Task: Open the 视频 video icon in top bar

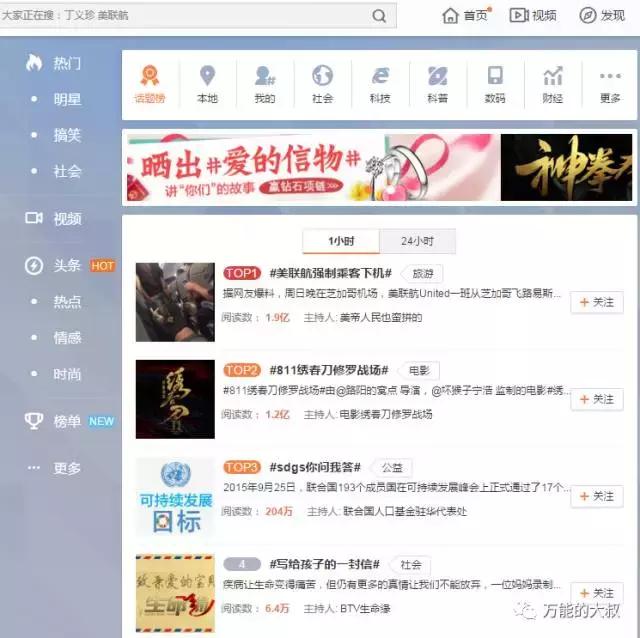Action: (x=519, y=16)
